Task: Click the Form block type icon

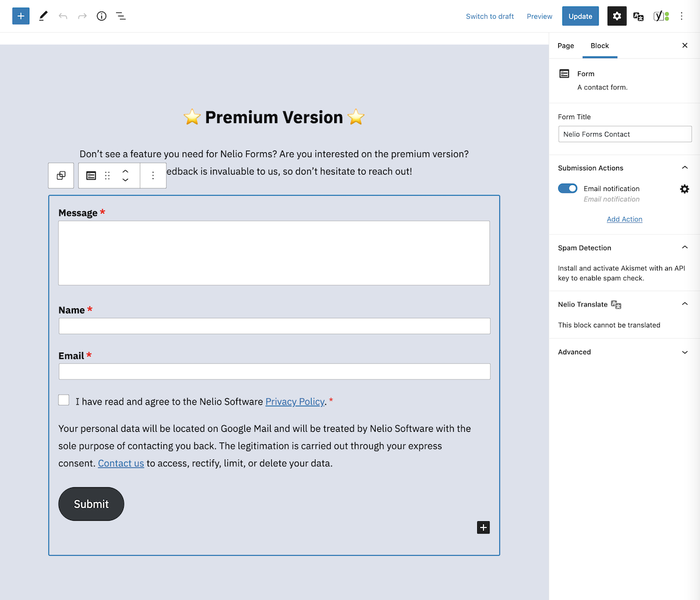Action: [91, 175]
